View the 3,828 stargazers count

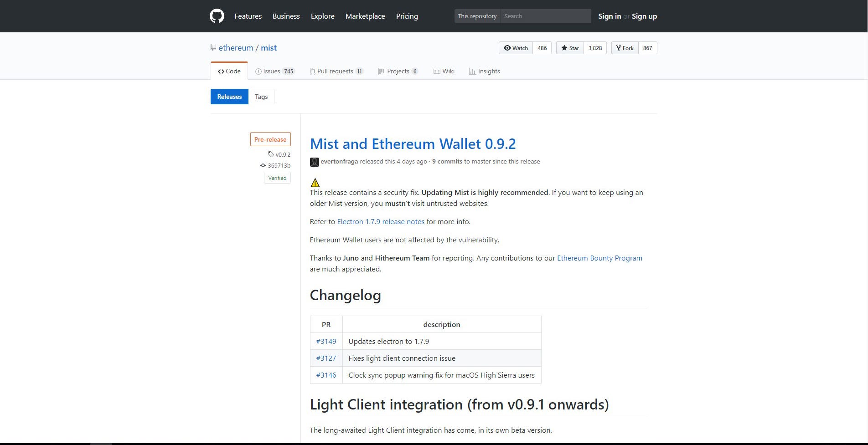pyautogui.click(x=595, y=48)
